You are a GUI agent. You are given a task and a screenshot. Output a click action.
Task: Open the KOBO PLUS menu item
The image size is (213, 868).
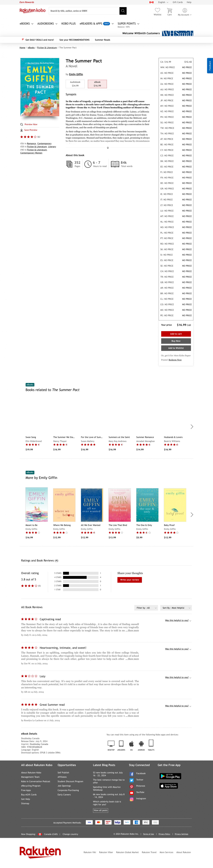69,24
